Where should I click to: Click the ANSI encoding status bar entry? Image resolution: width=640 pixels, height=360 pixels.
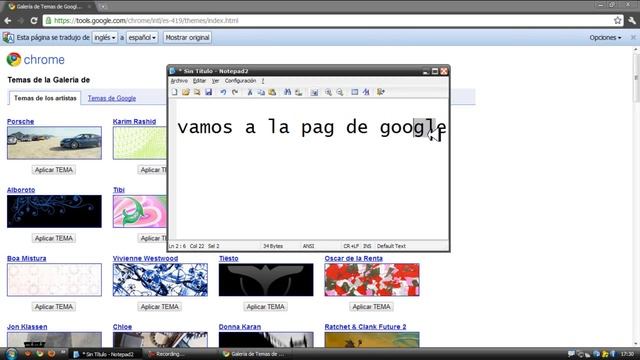tap(309, 246)
